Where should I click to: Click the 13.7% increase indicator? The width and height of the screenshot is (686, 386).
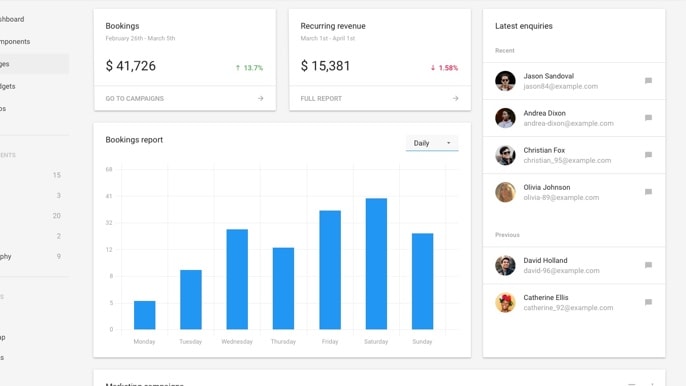[x=249, y=68]
